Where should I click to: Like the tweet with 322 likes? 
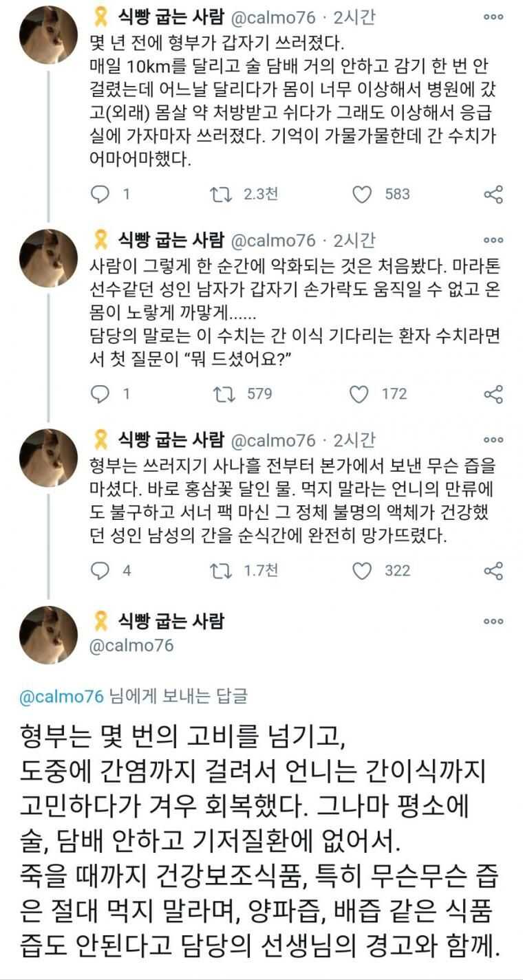362,570
